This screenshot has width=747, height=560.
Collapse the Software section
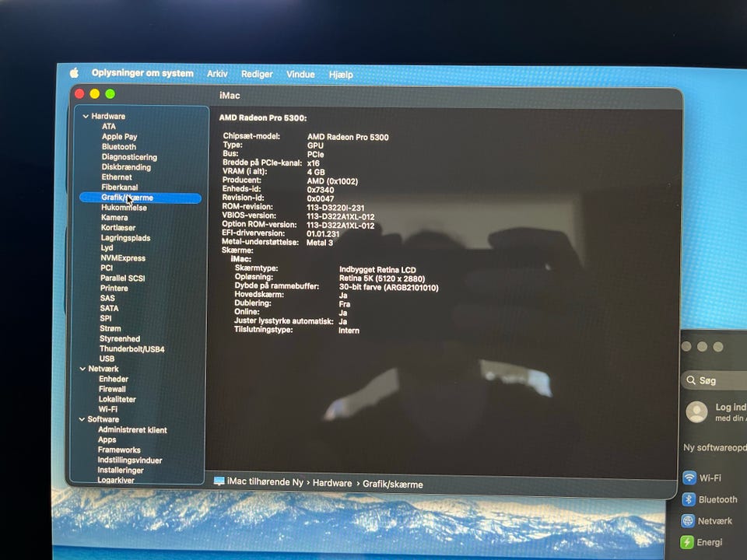point(82,419)
